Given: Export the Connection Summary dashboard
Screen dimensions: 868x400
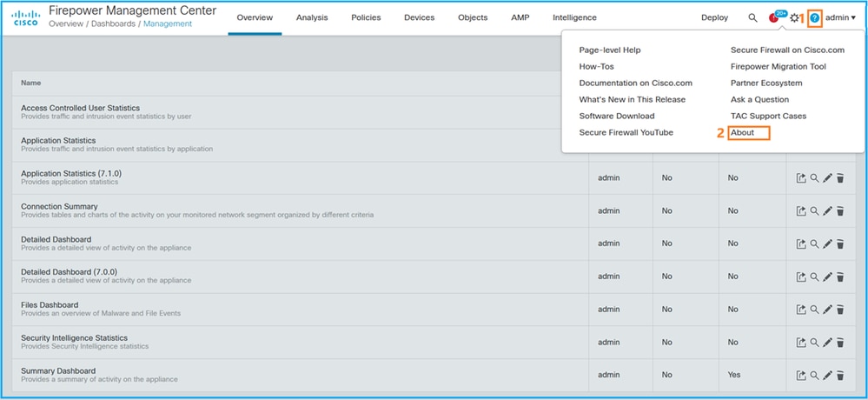Looking at the screenshot, I should [x=801, y=210].
